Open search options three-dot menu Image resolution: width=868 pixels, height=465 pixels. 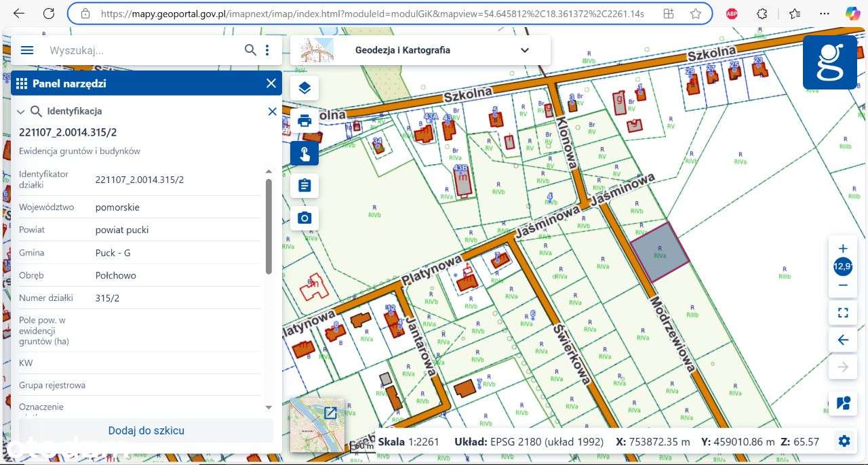(268, 50)
